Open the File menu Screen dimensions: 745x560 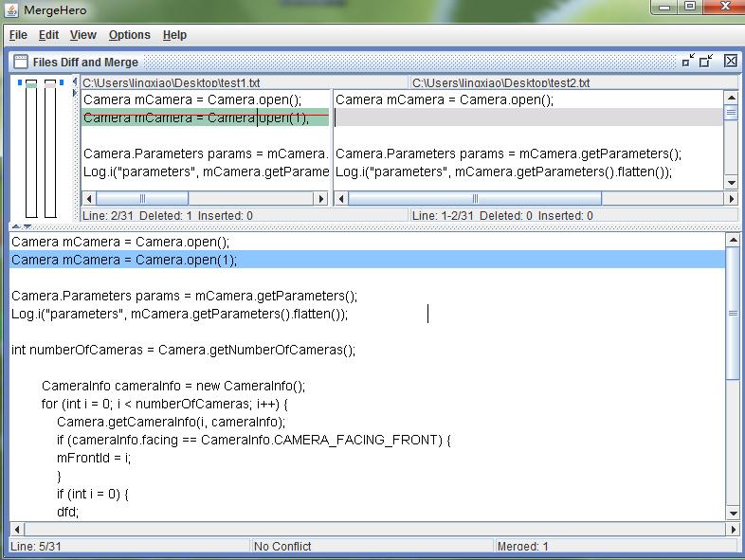[x=18, y=35]
